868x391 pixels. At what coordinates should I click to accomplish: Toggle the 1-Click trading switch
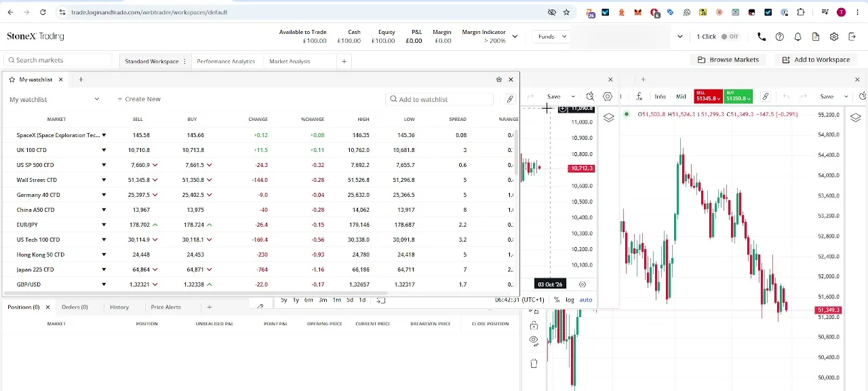730,37
